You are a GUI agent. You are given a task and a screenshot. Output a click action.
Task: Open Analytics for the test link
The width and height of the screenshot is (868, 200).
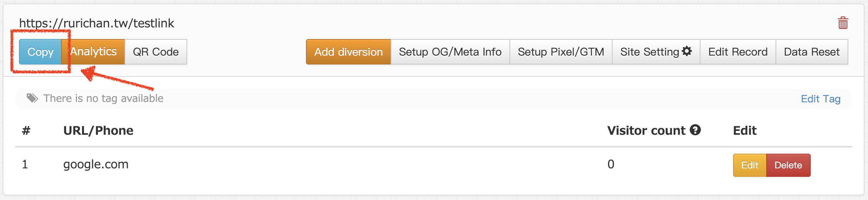(x=93, y=52)
